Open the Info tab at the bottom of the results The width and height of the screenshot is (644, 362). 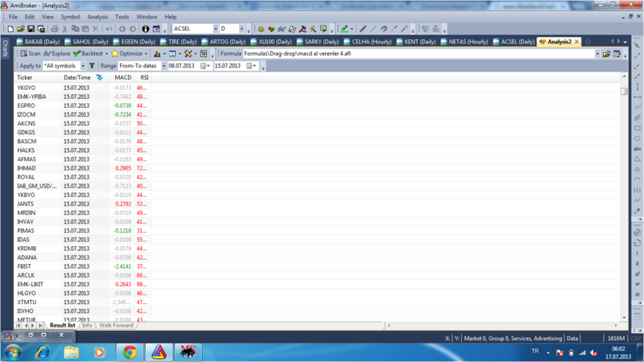coord(87,326)
